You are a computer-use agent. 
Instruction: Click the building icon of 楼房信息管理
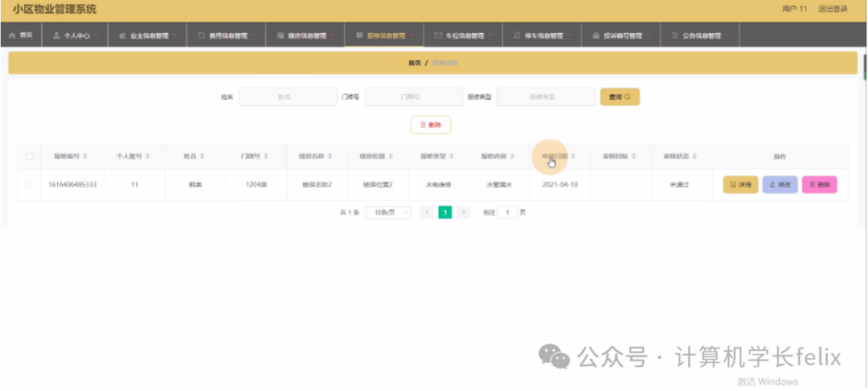[x=280, y=35]
